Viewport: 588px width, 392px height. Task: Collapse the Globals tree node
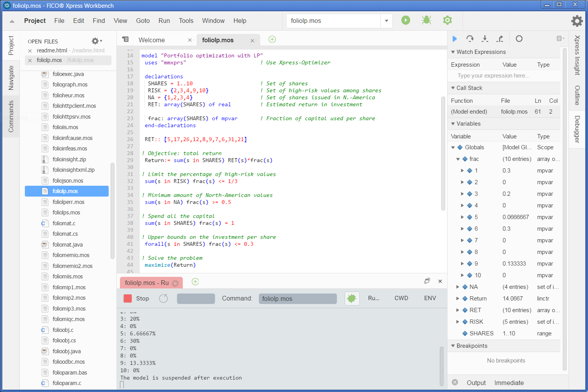(x=453, y=147)
